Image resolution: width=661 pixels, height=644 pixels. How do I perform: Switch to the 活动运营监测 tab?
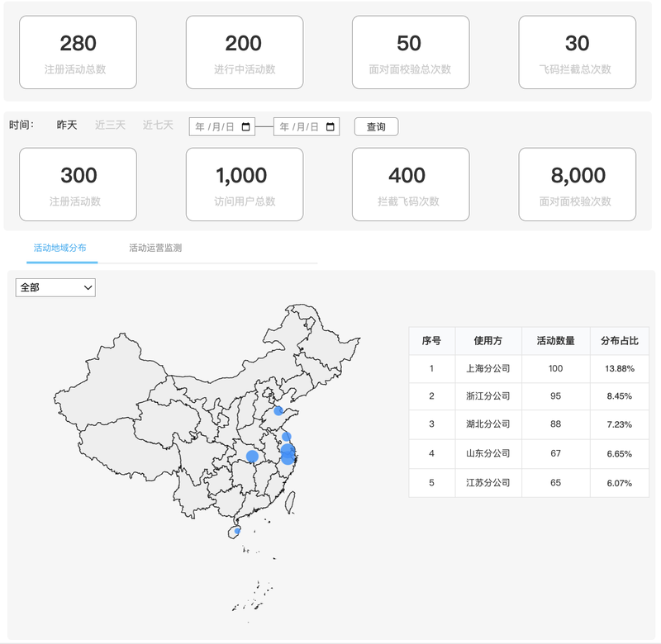(155, 248)
